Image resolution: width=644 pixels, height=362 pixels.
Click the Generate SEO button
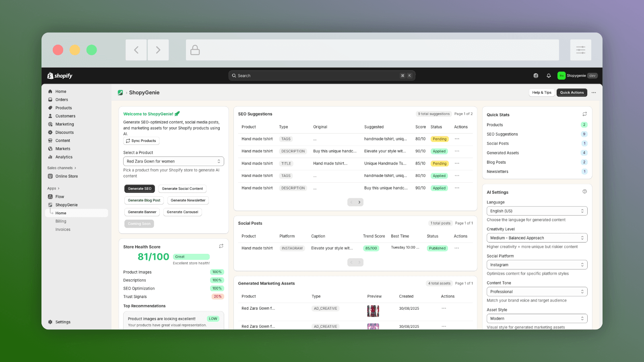click(140, 189)
